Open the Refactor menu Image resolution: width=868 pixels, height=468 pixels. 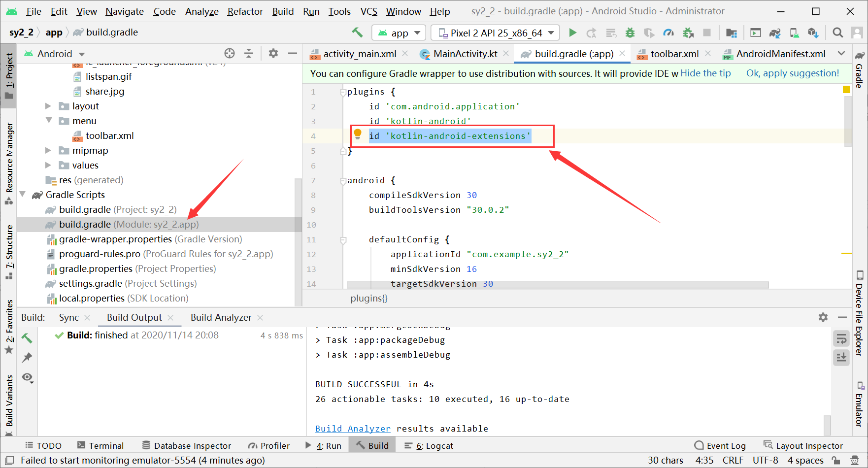(245, 11)
